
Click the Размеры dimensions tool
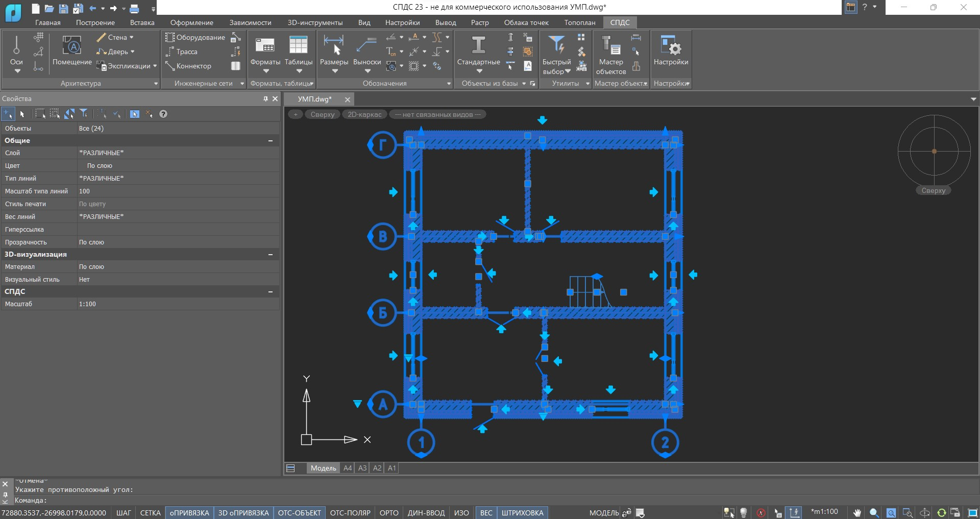coord(334,46)
